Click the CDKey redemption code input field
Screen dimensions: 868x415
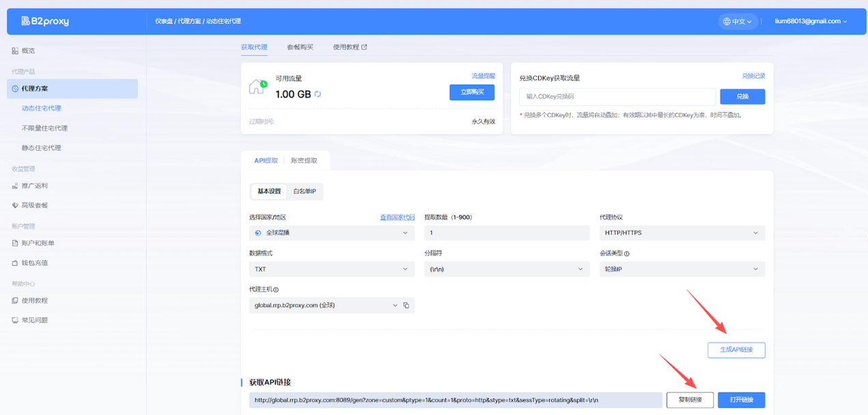point(617,97)
